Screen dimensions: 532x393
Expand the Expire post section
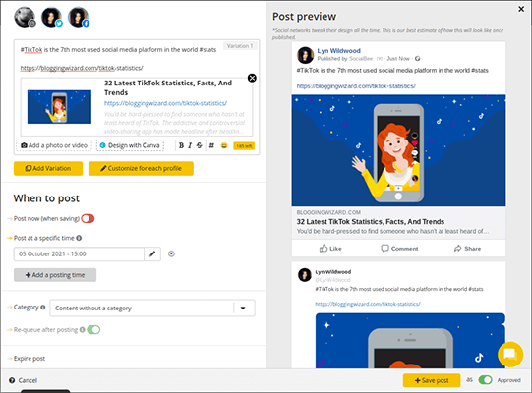tap(30, 359)
